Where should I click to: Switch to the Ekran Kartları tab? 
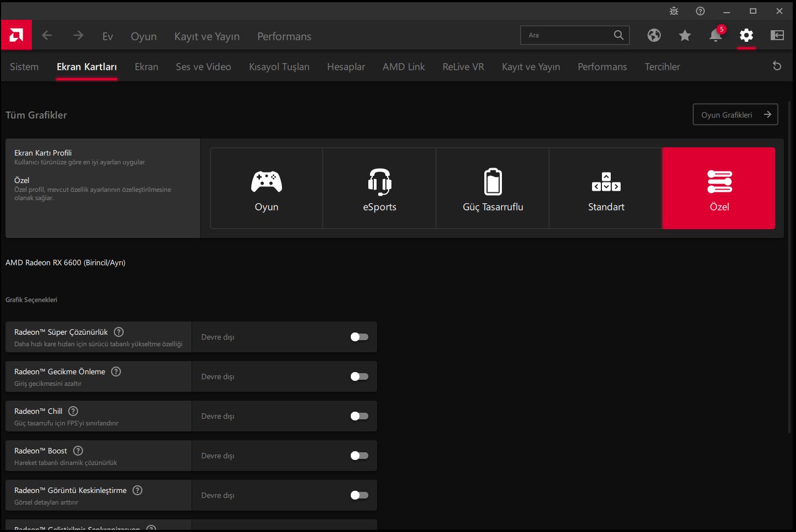click(x=87, y=66)
